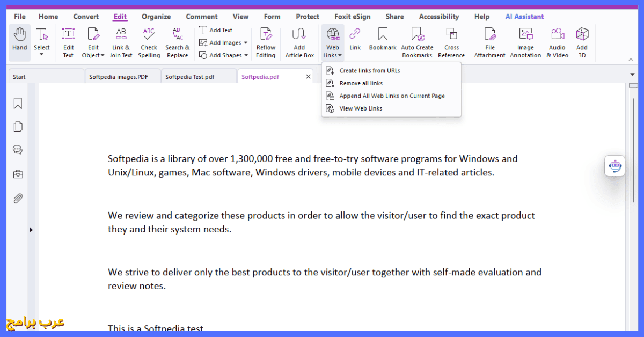Select the Hand tool
Screen dimensions: 644x337
pos(20,42)
